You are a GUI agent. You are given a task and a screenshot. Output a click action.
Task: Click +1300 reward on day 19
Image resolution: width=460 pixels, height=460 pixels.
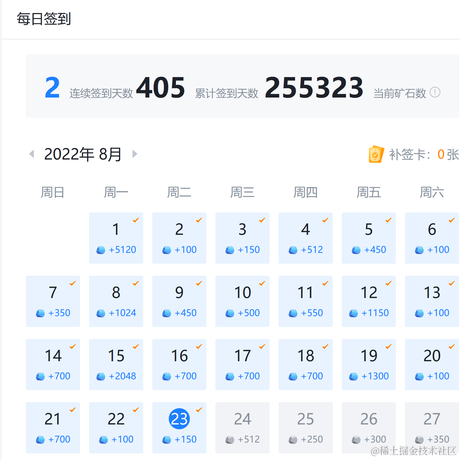pos(375,376)
